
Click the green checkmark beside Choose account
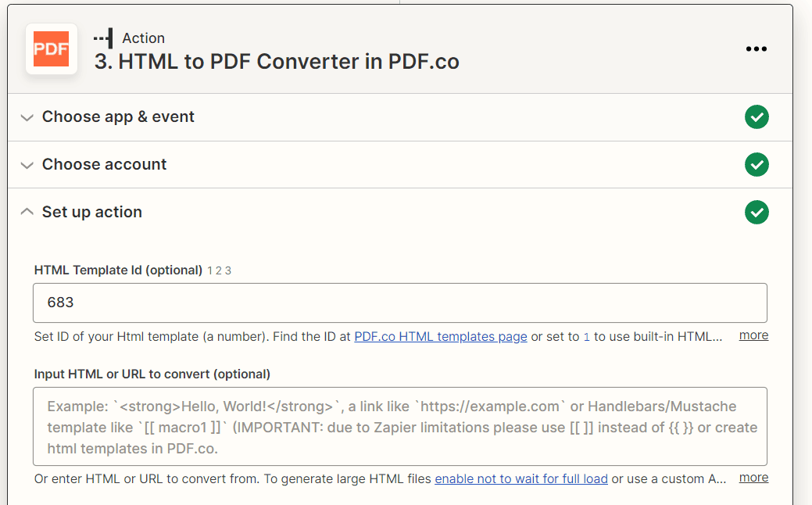click(x=757, y=165)
